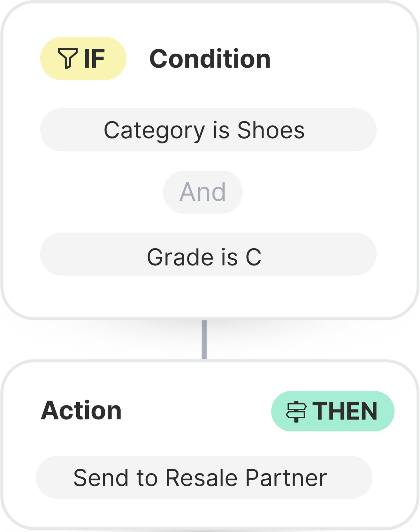Click the funnel filter icon
The height and width of the screenshot is (532, 420).
click(67, 58)
